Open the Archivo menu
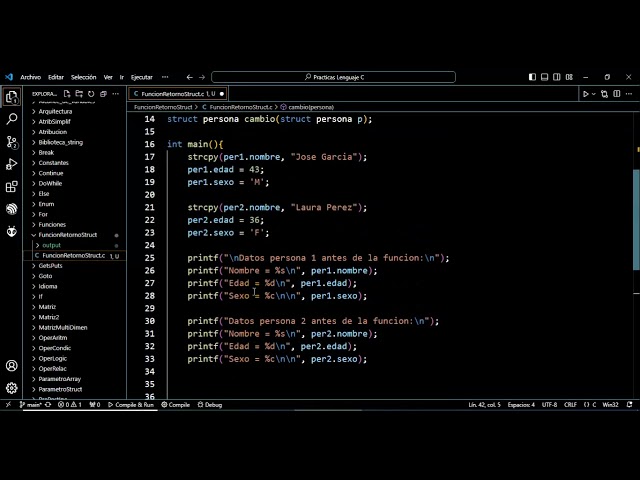This screenshot has height=480, width=640. coord(30,77)
